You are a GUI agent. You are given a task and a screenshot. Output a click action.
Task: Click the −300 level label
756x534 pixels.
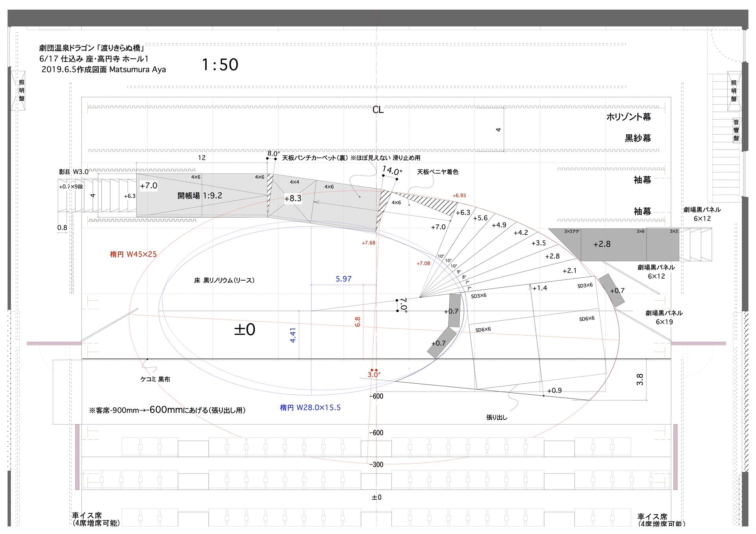coord(376,465)
